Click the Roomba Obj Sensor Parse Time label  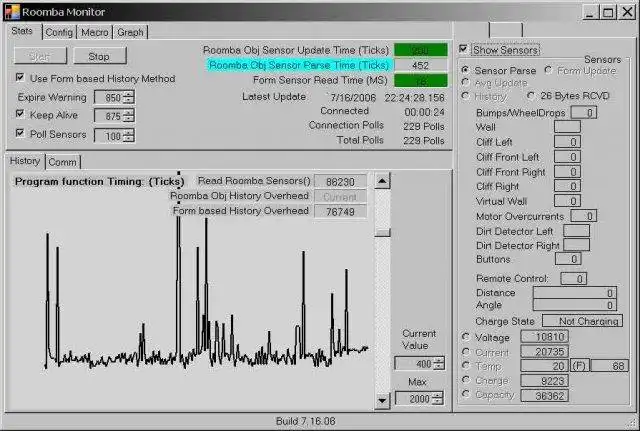pyautogui.click(x=299, y=65)
